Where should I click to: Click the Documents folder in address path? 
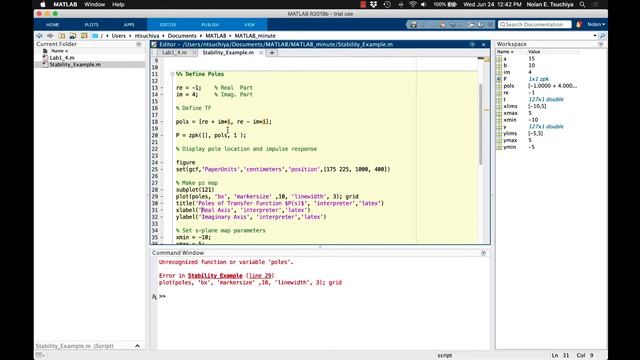coord(182,36)
